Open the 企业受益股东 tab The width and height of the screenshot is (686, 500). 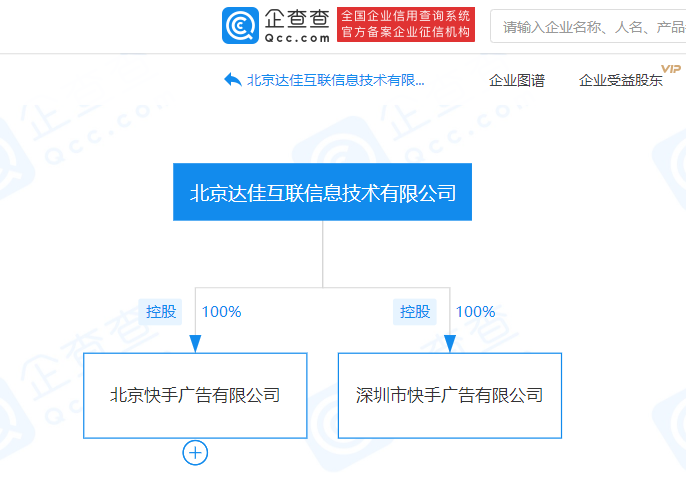point(620,80)
